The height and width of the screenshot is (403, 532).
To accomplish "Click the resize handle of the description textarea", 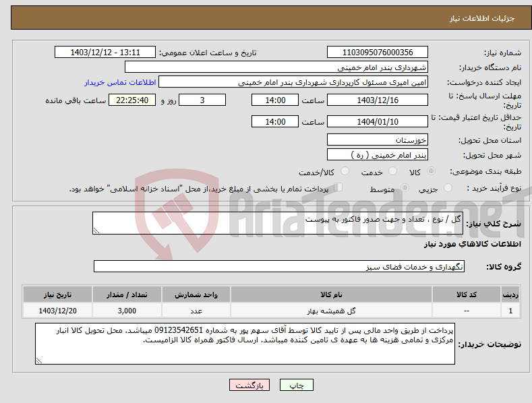I will click(96, 230).
